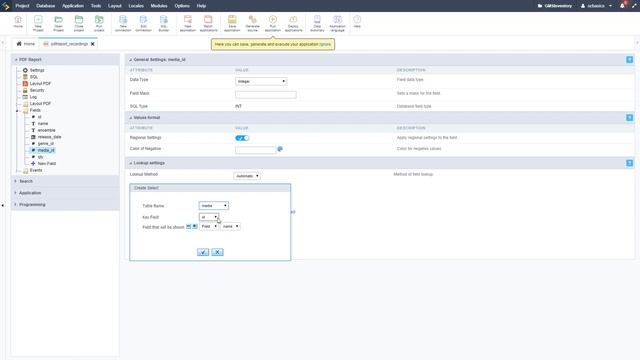Toggle the Regional Settings switch
Viewport: 640px width, 360px height.
pyautogui.click(x=242, y=138)
